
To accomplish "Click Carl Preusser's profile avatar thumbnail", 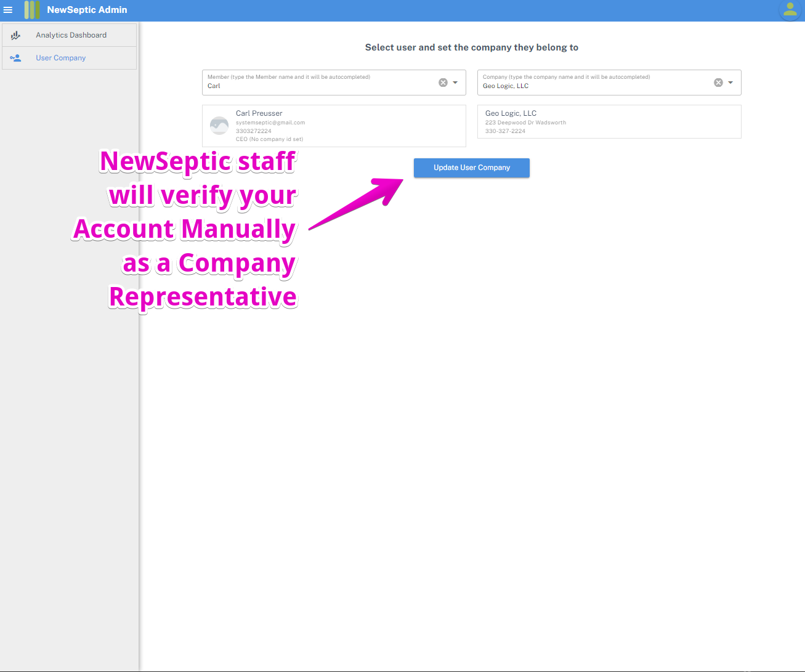I will 219,126.
